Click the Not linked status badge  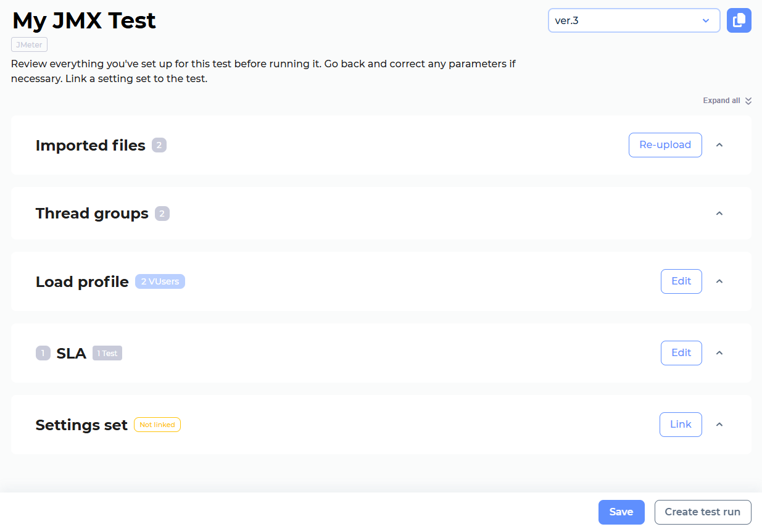pyautogui.click(x=157, y=424)
